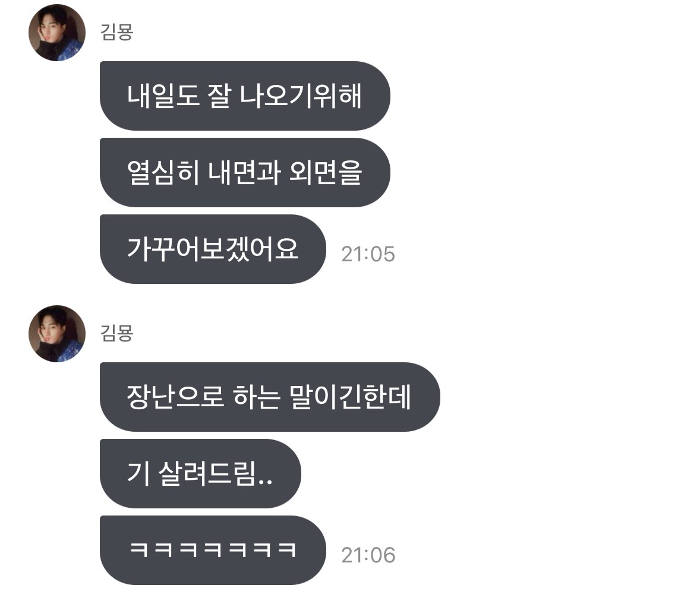The height and width of the screenshot is (604, 700).
Task: Select the ㅋㅋㅋㅋㅋㅋㅋ message bubble
Action: click(x=213, y=550)
